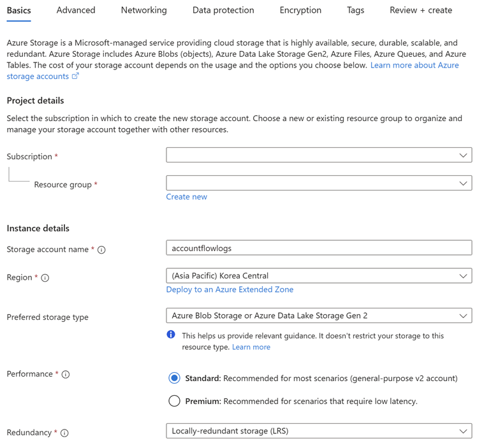Open the Subscription dropdown
Image resolution: width=484 pixels, height=448 pixels.
tap(319, 155)
